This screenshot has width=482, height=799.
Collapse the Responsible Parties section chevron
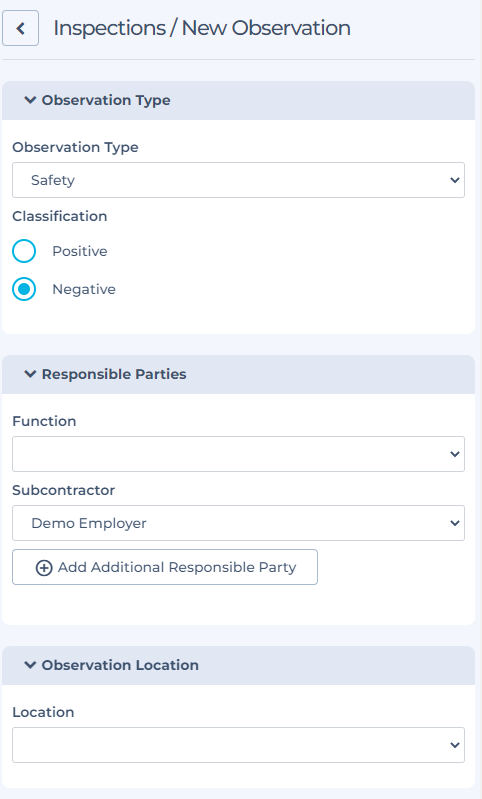(x=31, y=374)
